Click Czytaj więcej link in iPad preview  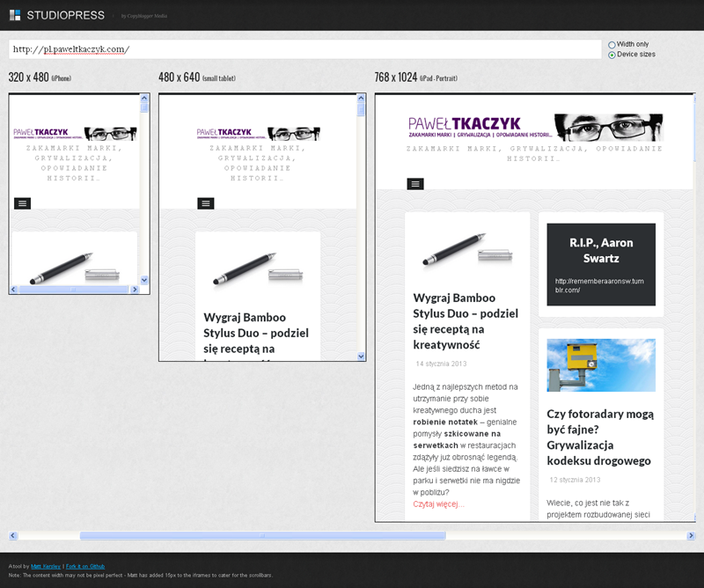point(438,504)
